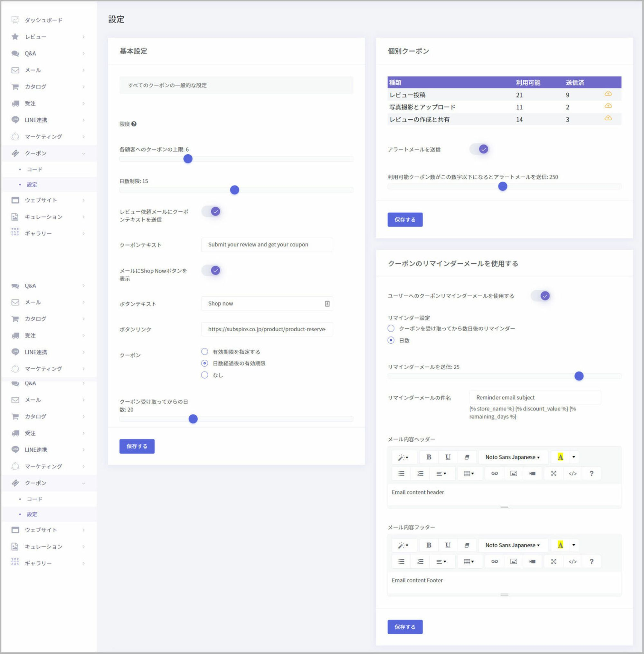Click unordered list icon in header editor
This screenshot has width=644, height=654.
[x=401, y=473]
